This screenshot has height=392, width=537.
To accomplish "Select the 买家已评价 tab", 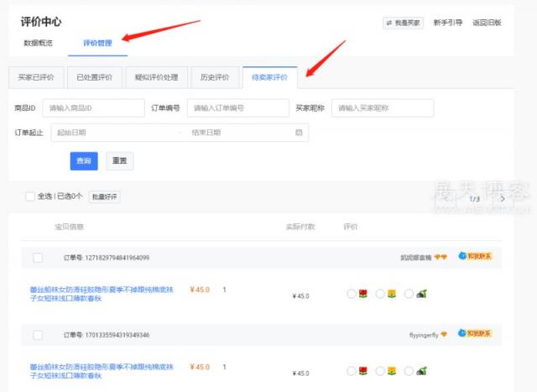I will 36,77.
